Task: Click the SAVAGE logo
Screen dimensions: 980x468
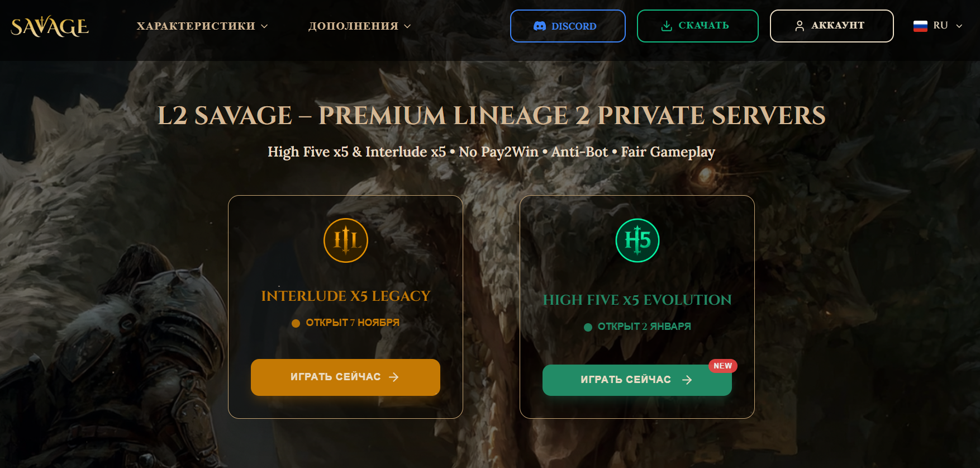Action: [50, 26]
